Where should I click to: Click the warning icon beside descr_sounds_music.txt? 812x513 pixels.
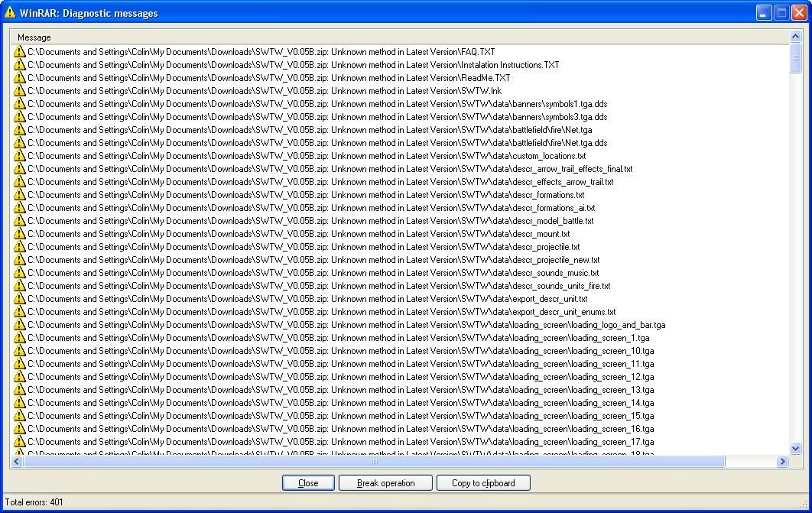19,273
